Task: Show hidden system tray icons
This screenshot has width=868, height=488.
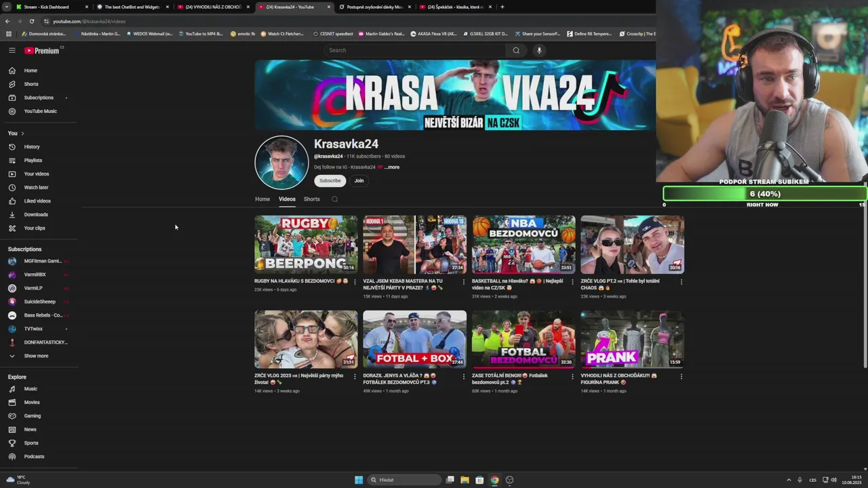Action: tap(789, 480)
